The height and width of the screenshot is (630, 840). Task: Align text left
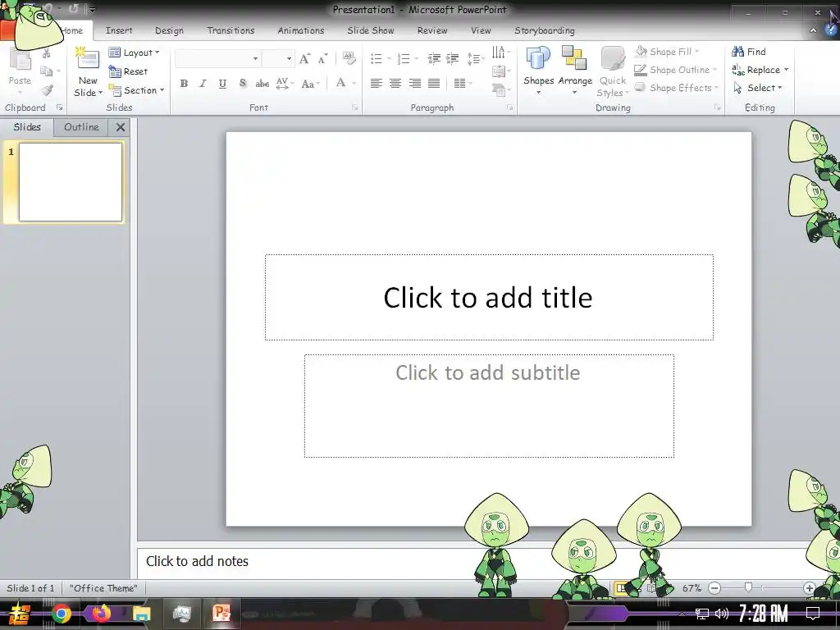(x=376, y=83)
